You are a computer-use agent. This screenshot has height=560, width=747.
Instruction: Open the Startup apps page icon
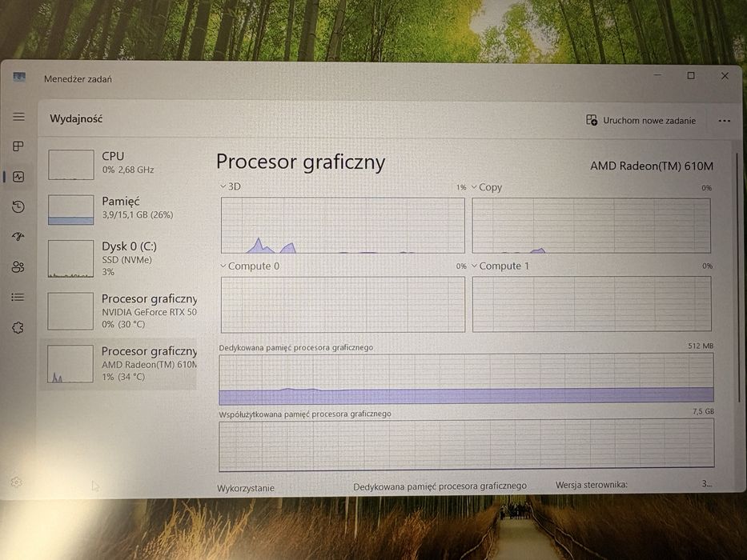(18, 237)
